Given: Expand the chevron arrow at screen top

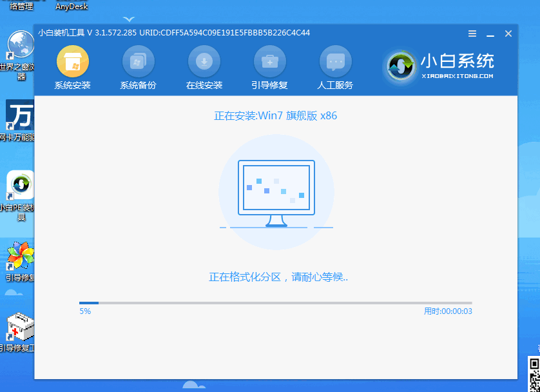Looking at the screenshot, I should [128, 19].
